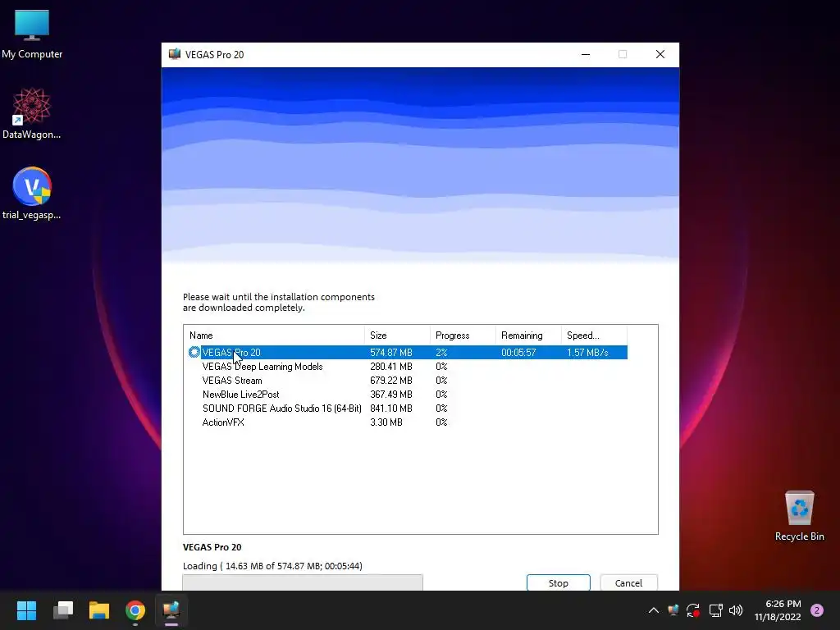
Task: Cancel the VEGAS Pro installation
Action: point(628,583)
